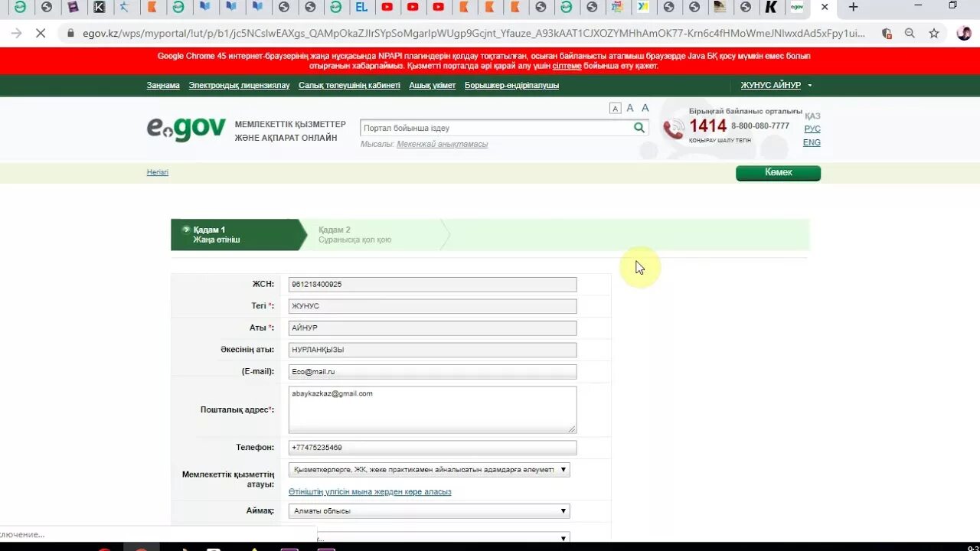Click the Тегі field containing ЖУНУС
980x551 pixels.
tap(433, 306)
